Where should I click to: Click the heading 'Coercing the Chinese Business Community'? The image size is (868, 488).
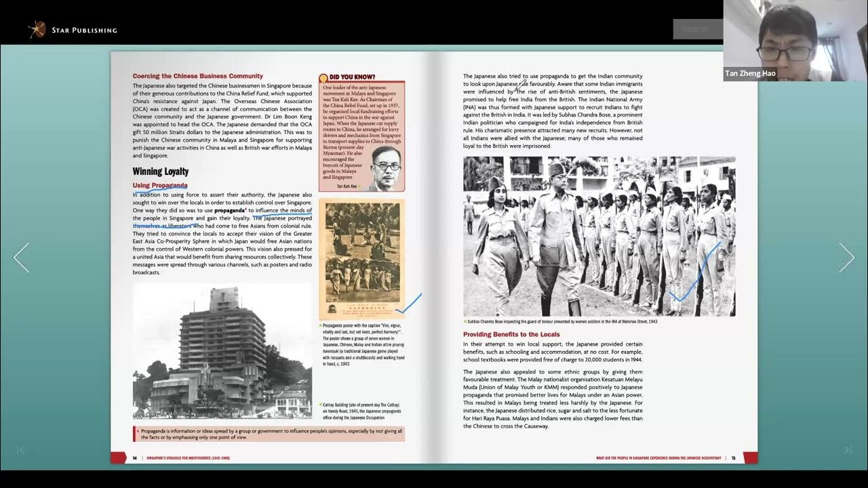pos(197,76)
